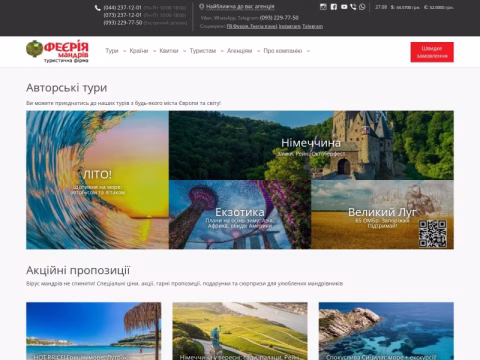
Task: Click the Феєрія мандрів logo
Action: pyautogui.click(x=57, y=51)
